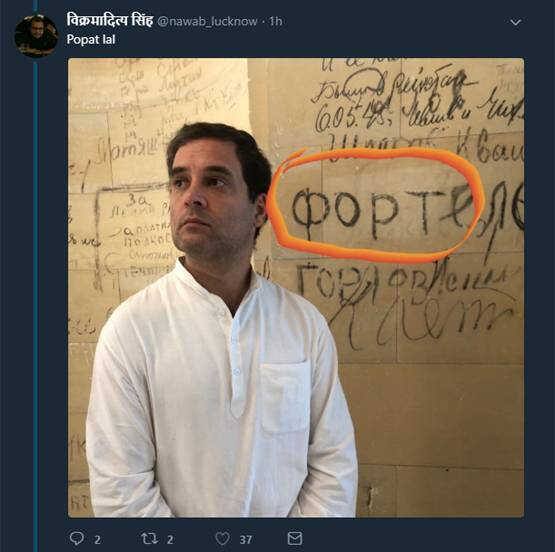Click the reply speech bubble icon
Screen dimensions: 555x552
point(76,539)
